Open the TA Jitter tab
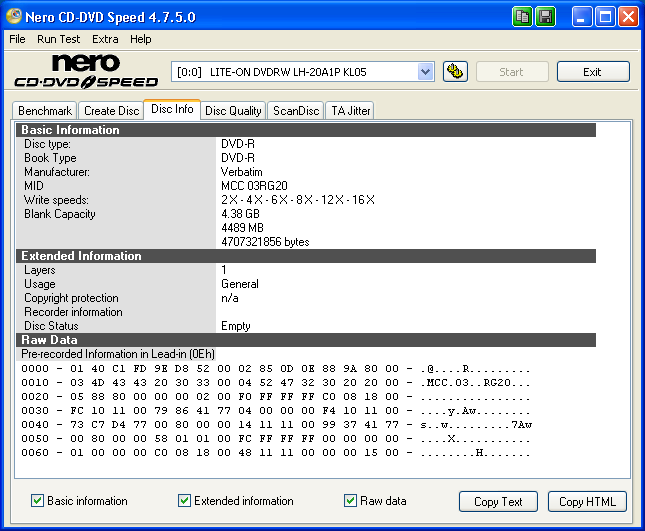 coord(350,111)
